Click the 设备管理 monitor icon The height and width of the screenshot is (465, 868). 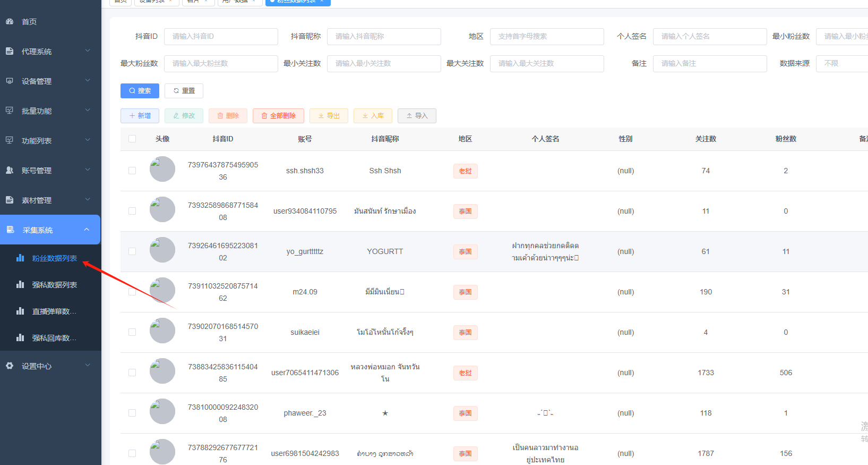(x=10, y=81)
